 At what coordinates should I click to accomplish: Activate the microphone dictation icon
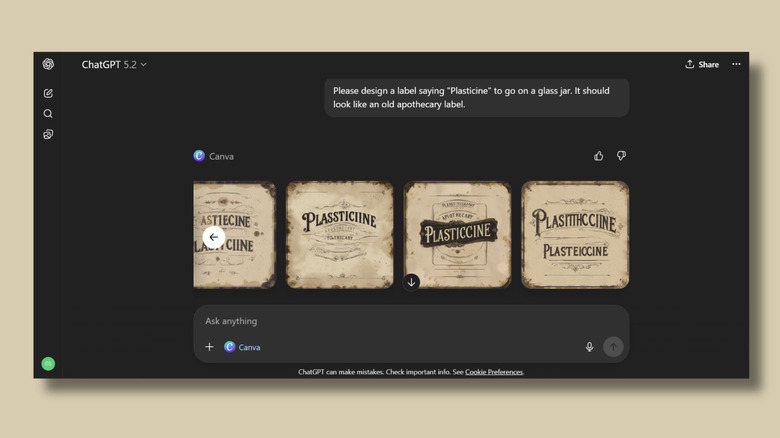589,347
